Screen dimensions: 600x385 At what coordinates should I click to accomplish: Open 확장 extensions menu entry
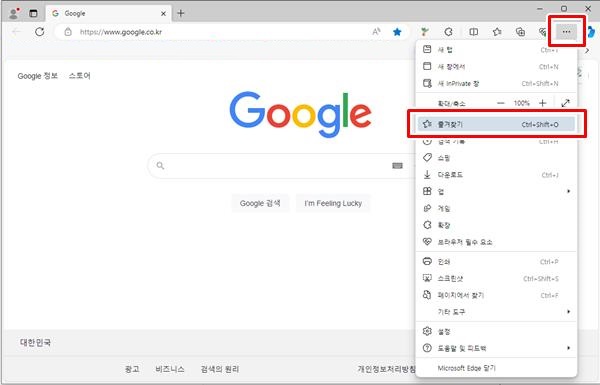point(496,225)
